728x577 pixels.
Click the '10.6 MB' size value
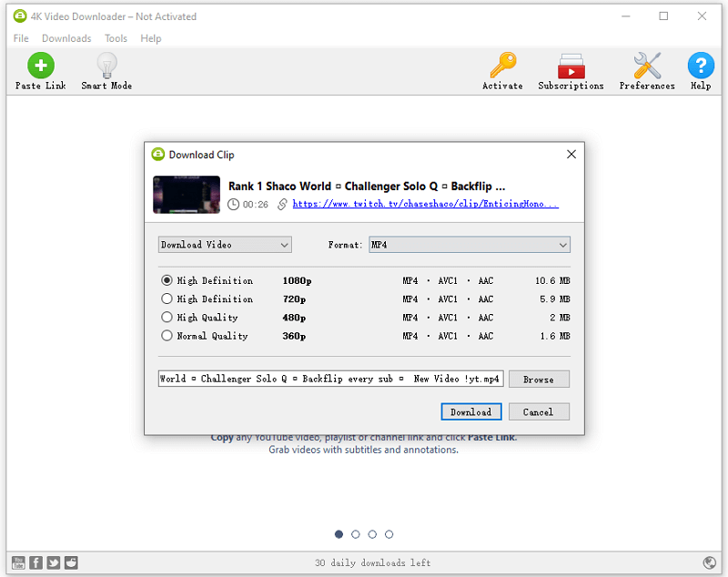pos(552,280)
